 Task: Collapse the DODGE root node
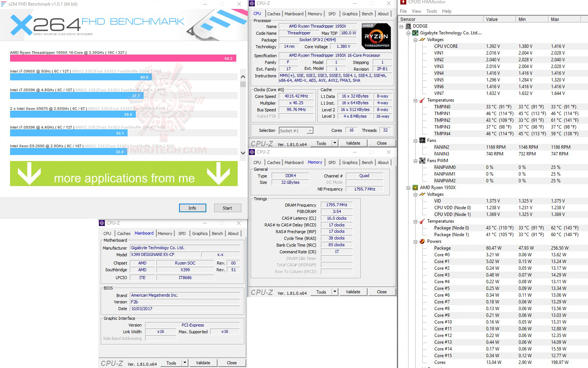[401, 27]
